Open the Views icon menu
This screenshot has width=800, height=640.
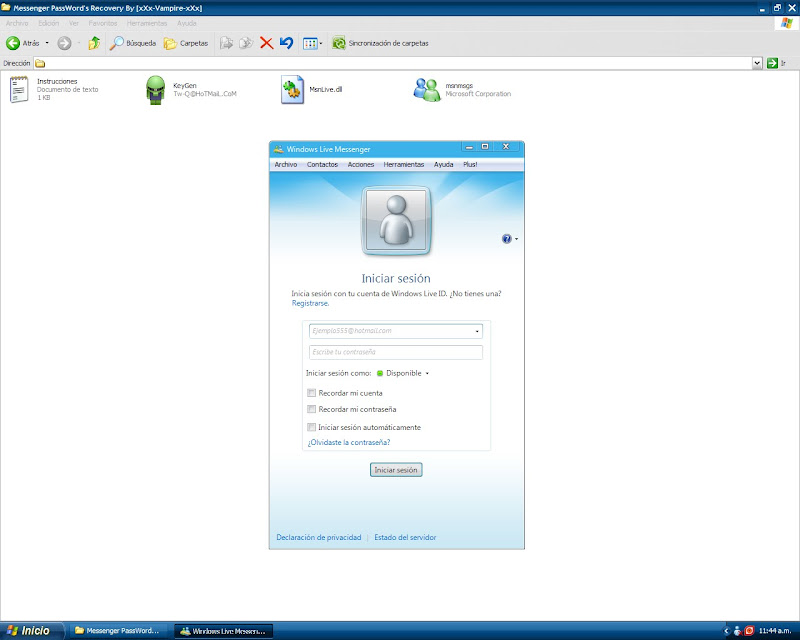pyautogui.click(x=312, y=43)
